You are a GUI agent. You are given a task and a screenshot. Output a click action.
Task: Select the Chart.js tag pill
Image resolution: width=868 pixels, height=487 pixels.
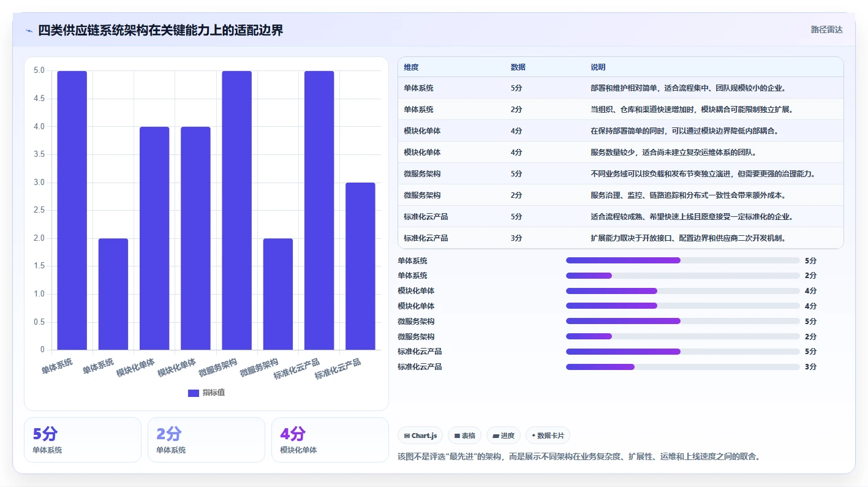[x=420, y=436]
